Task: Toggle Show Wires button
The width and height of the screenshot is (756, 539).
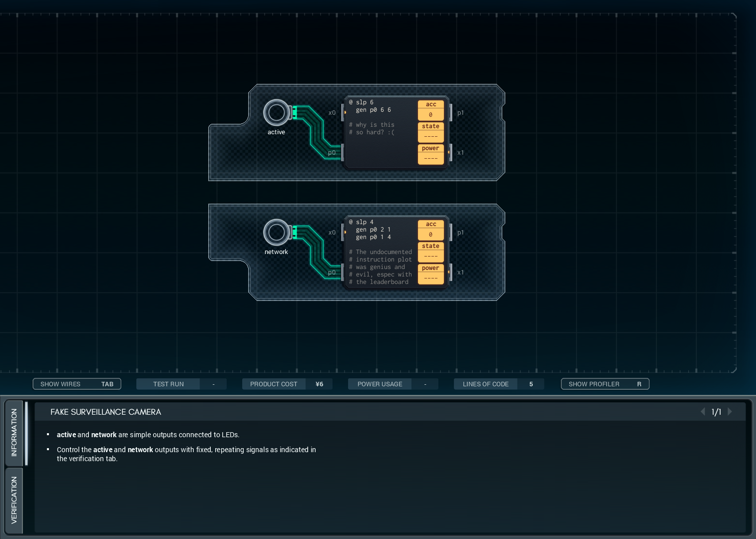Action: click(x=77, y=384)
